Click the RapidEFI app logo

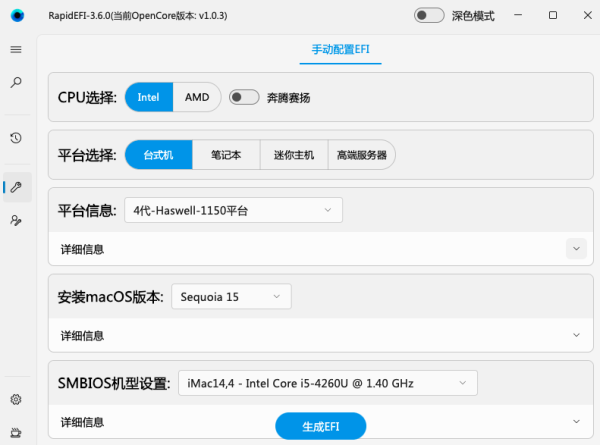coord(17,15)
